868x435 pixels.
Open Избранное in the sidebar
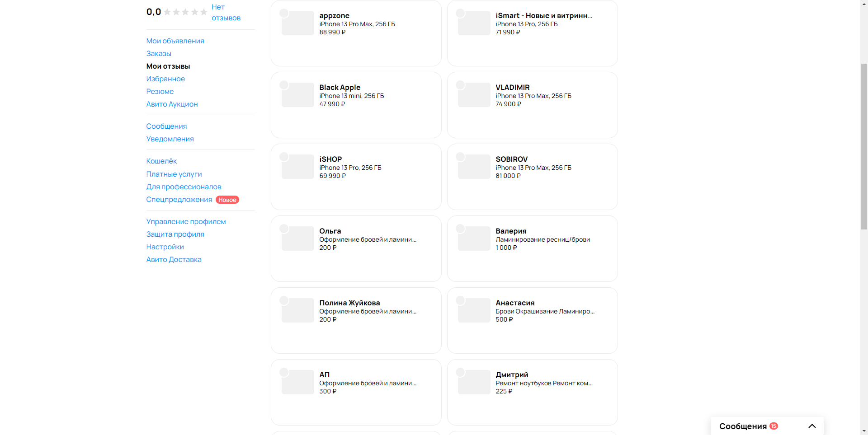click(x=165, y=79)
